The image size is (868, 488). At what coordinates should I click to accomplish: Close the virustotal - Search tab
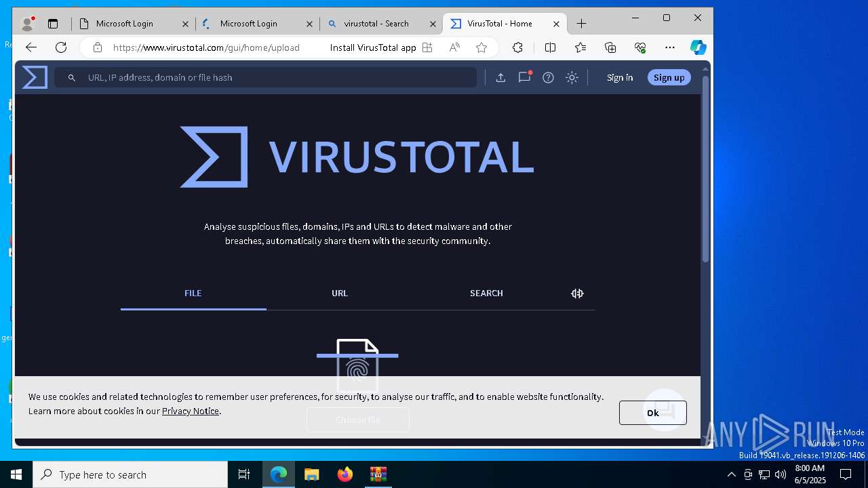(x=433, y=24)
